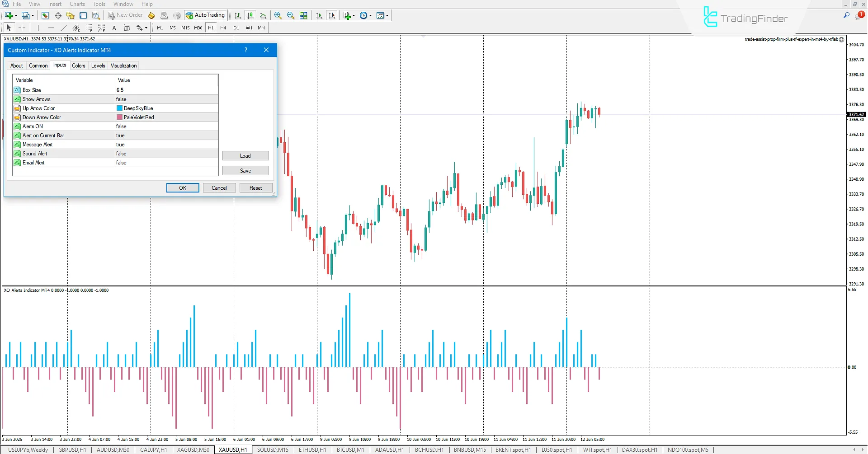This screenshot has width=868, height=454.
Task: Click the Load button in the dialog
Action: click(x=245, y=155)
